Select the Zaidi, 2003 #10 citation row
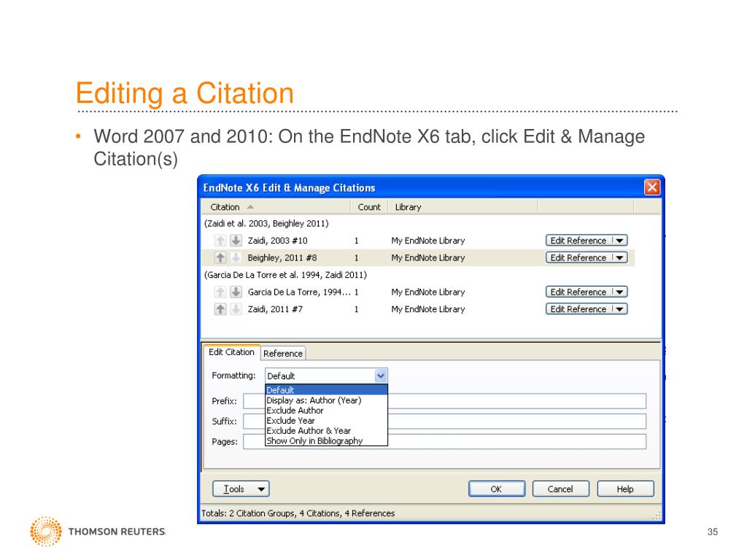 tap(418, 241)
